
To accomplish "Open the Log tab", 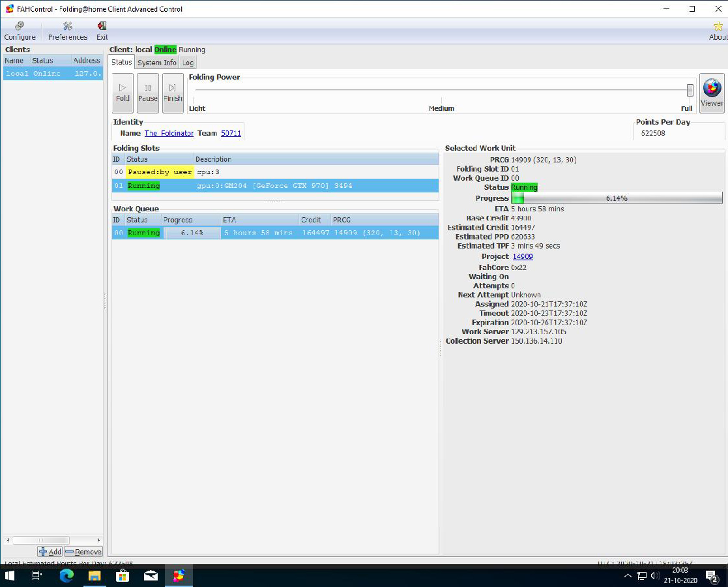I will [188, 63].
